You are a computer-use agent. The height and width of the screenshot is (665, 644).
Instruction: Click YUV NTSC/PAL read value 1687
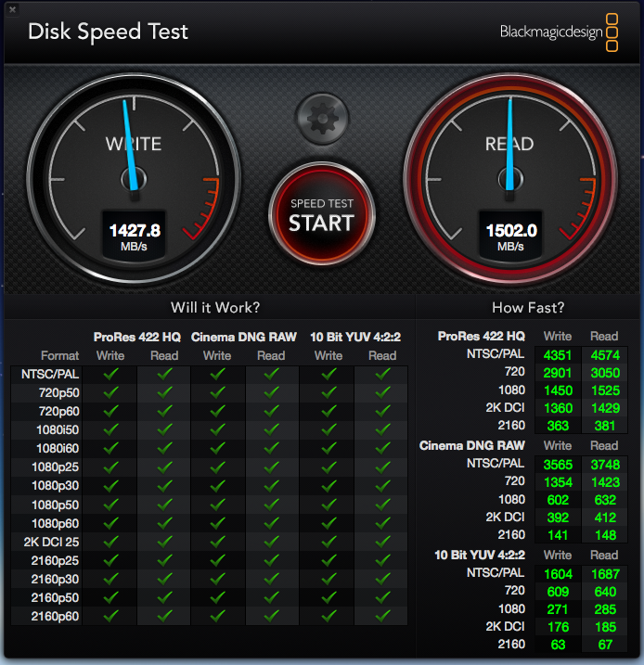[x=605, y=574]
